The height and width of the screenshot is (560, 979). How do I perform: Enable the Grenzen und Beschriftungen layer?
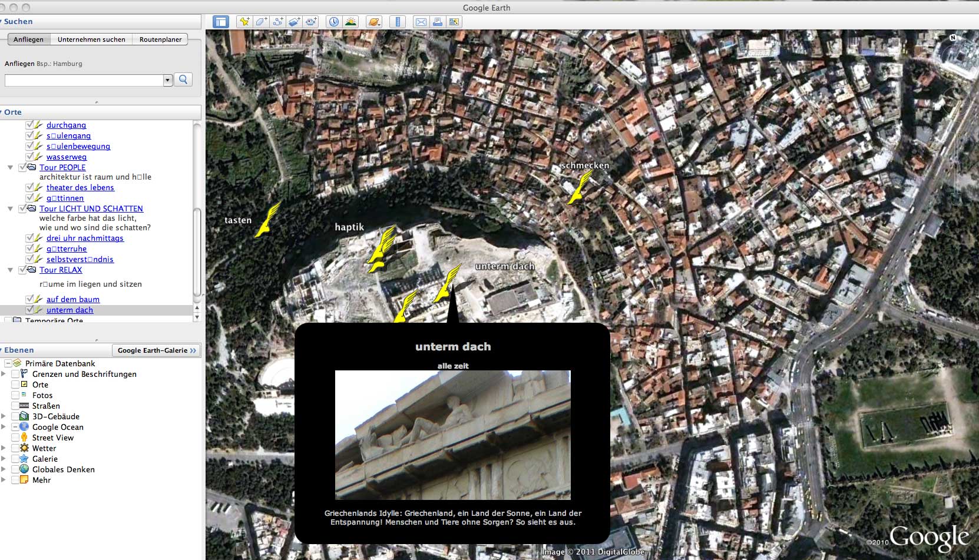tap(15, 374)
